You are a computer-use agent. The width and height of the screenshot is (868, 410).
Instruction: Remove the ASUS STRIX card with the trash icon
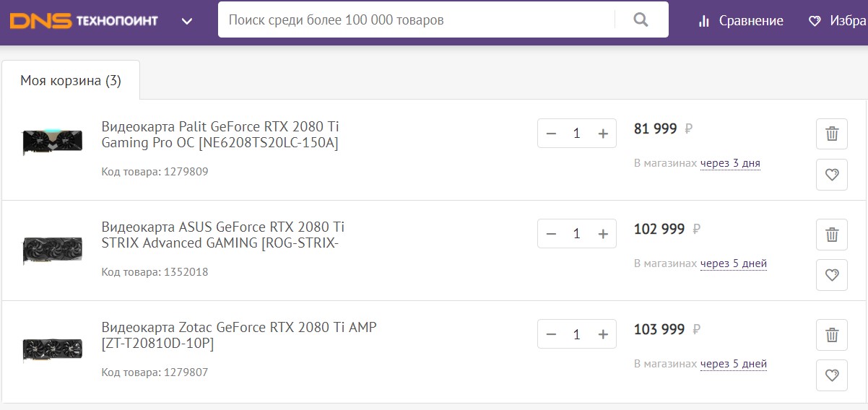pos(831,234)
